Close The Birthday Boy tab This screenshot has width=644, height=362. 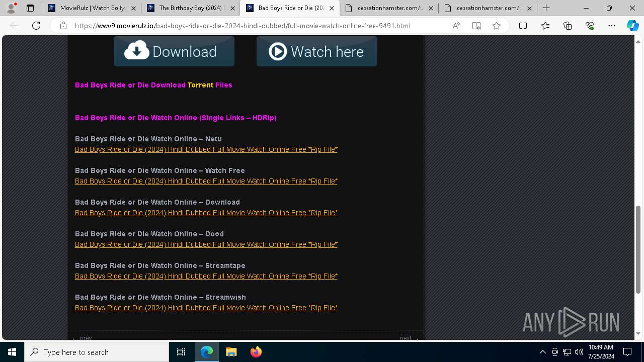pos(232,8)
